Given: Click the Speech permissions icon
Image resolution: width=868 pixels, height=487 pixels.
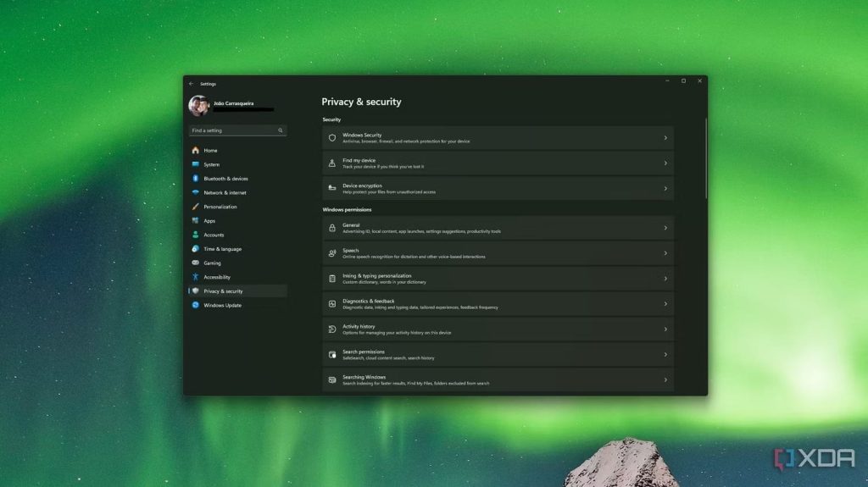Looking at the screenshot, I should pyautogui.click(x=332, y=253).
